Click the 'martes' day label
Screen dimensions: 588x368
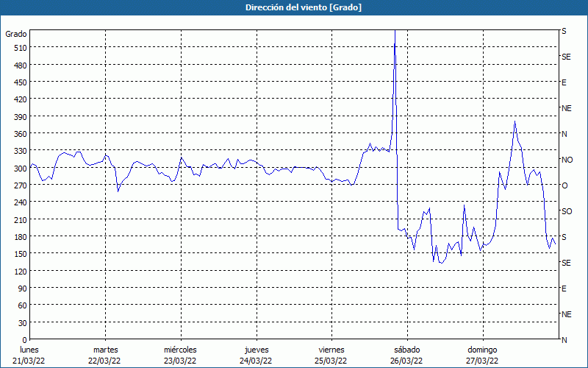[105, 350]
